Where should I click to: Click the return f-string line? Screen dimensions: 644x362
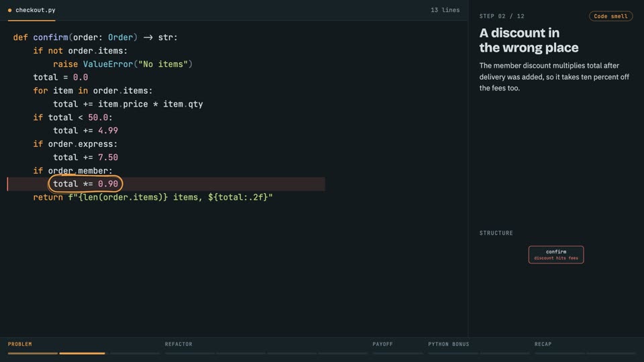pos(153,197)
